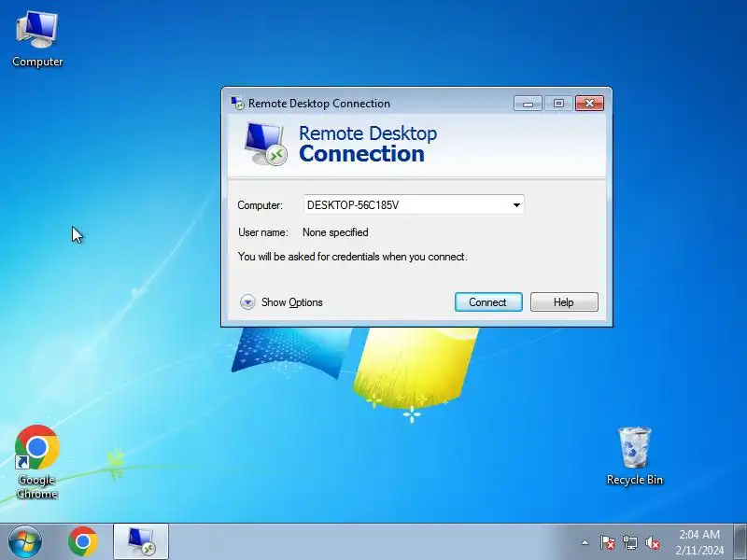Click the Remote Desktop title bar icon

pyautogui.click(x=237, y=103)
